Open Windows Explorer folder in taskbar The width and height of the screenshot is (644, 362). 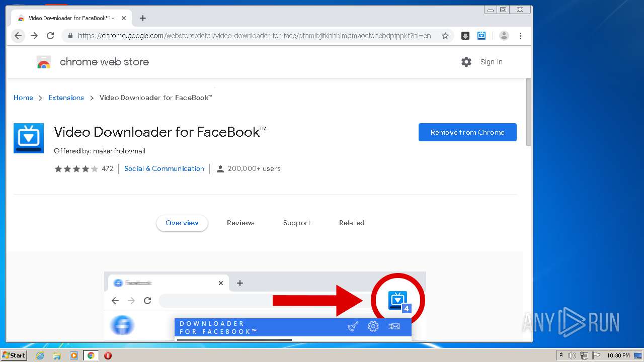pos(57,355)
